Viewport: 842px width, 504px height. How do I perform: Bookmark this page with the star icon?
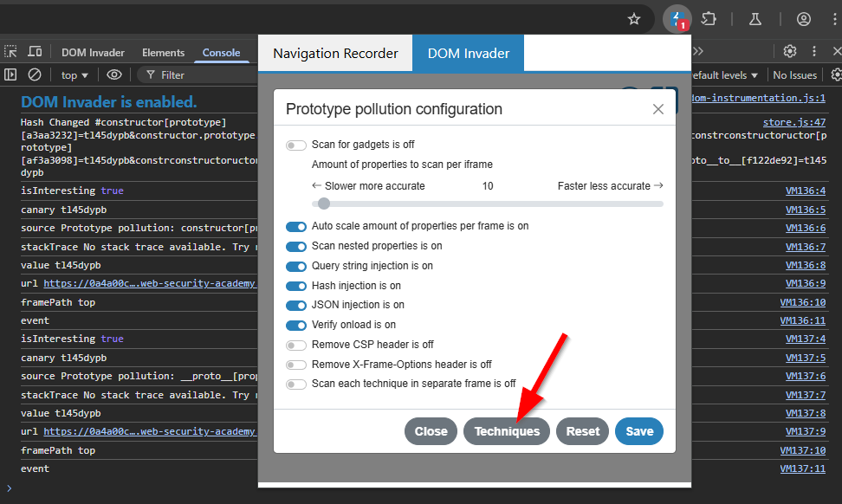click(633, 19)
